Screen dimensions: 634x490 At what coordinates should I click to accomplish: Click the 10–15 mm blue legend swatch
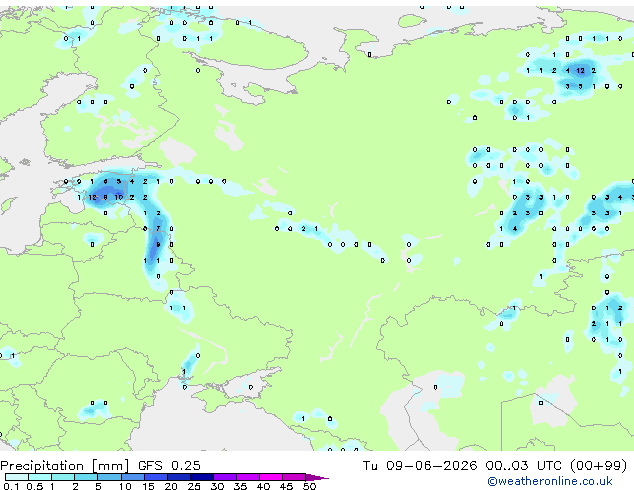(x=132, y=477)
